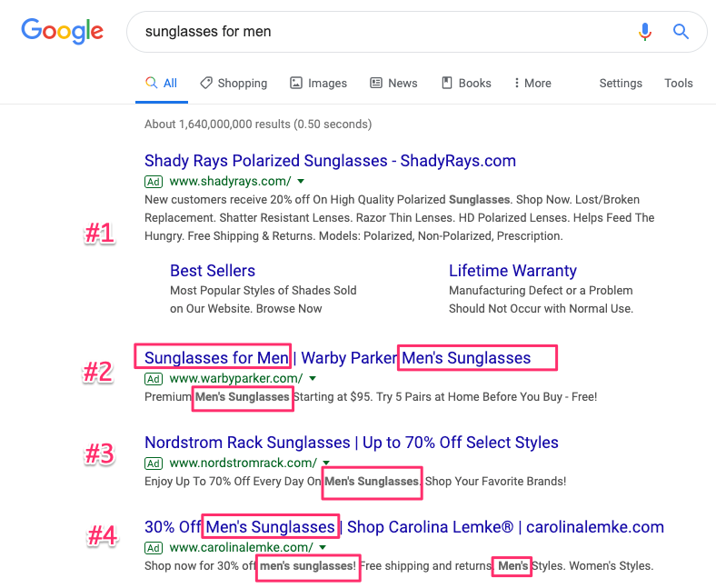716x588 pixels.
Task: Open the Best Sellers sitelink
Action: (x=213, y=271)
